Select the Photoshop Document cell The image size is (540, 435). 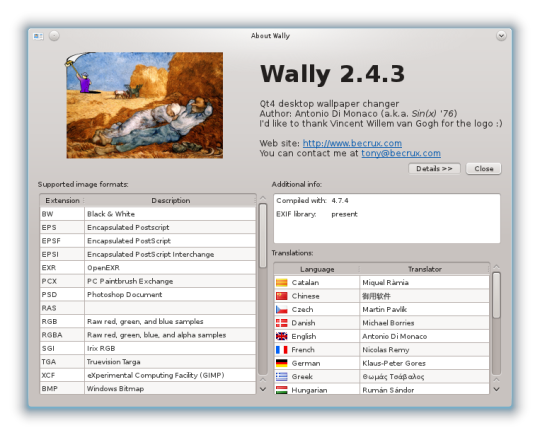(x=170, y=294)
